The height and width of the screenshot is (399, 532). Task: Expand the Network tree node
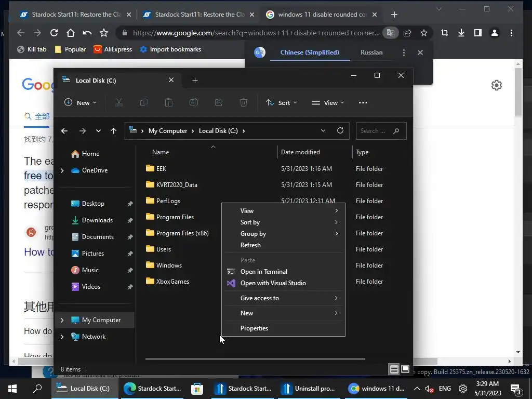tap(62, 337)
